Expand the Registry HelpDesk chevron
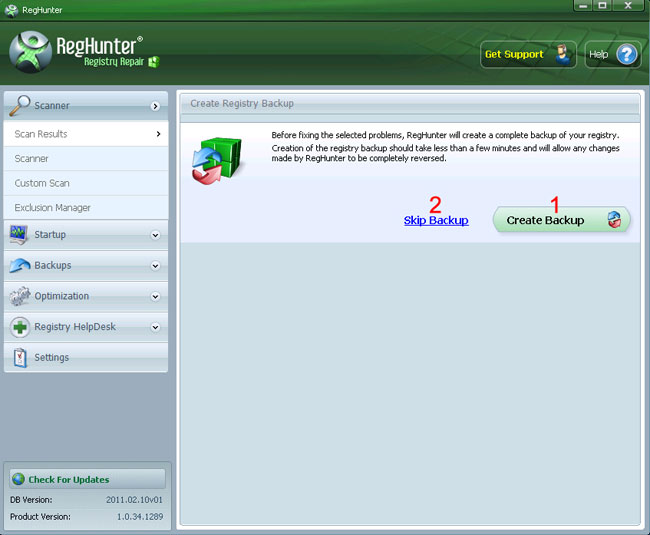This screenshot has width=650, height=535. coord(155,327)
